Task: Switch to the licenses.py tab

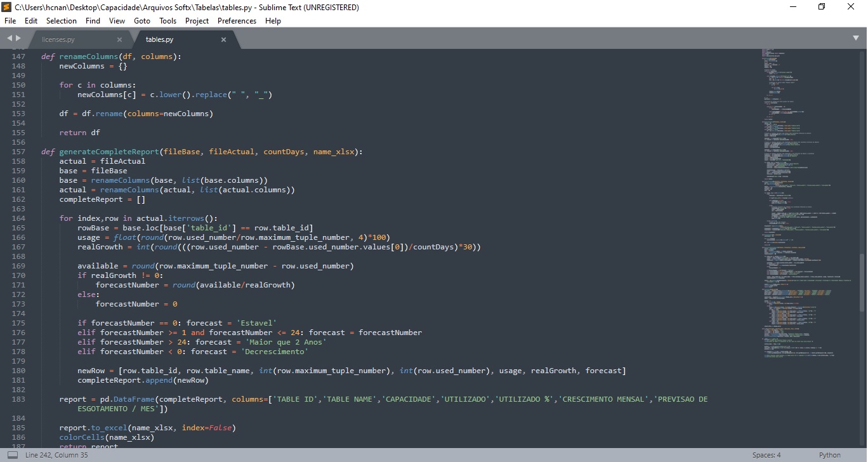Action: (x=58, y=39)
